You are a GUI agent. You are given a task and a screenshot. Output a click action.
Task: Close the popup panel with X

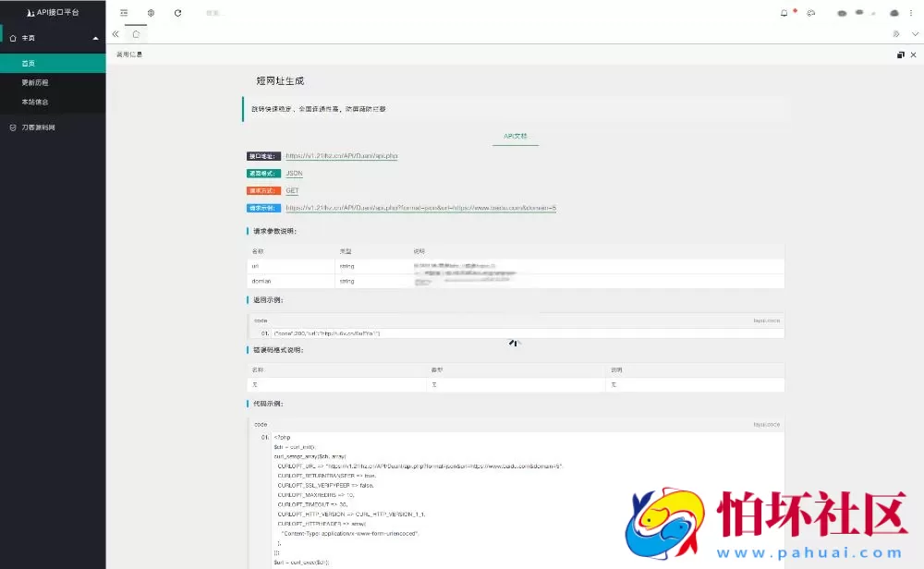(913, 55)
